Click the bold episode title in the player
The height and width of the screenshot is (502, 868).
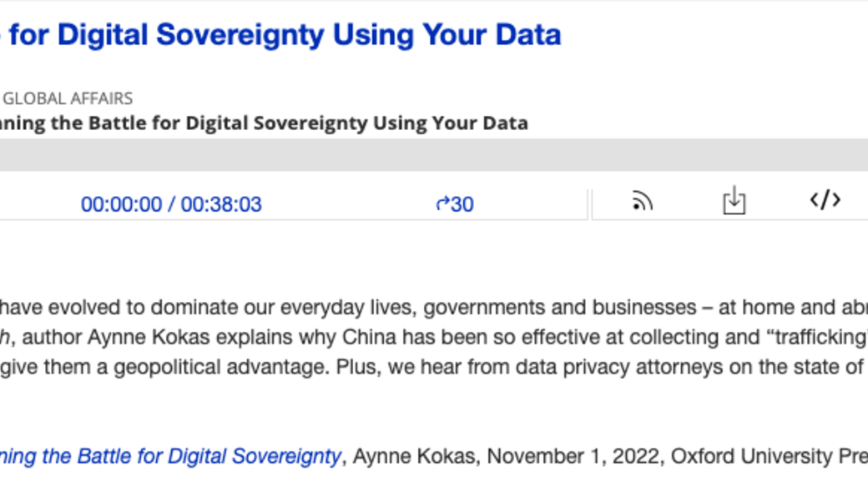point(264,123)
